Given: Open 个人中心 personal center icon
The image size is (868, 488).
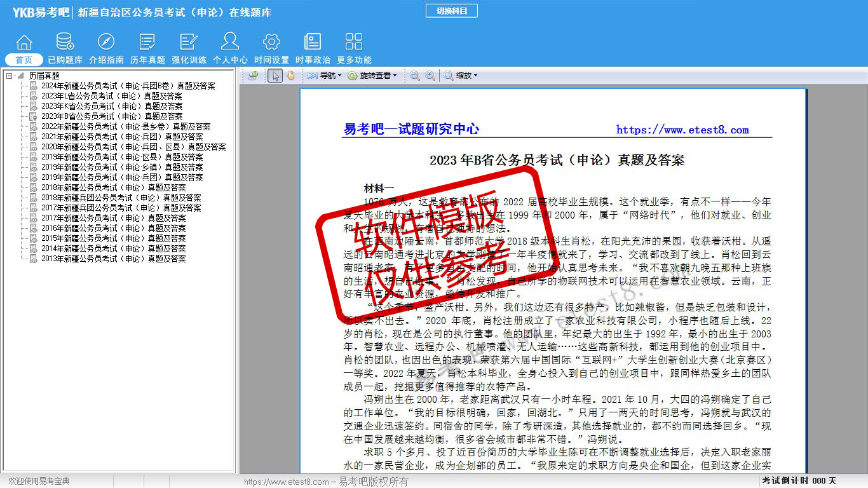Looking at the screenshot, I should coord(230,49).
